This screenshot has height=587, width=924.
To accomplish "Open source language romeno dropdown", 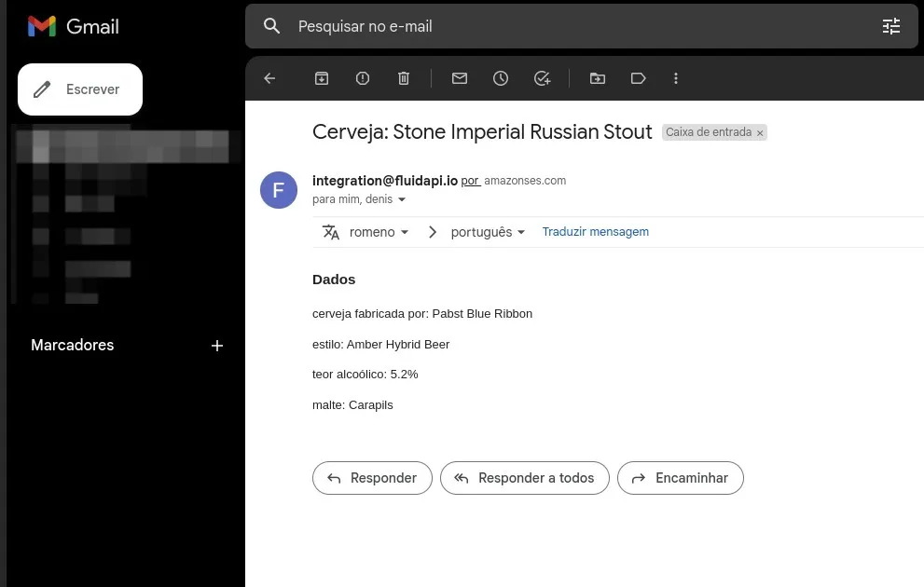I will [x=379, y=232].
